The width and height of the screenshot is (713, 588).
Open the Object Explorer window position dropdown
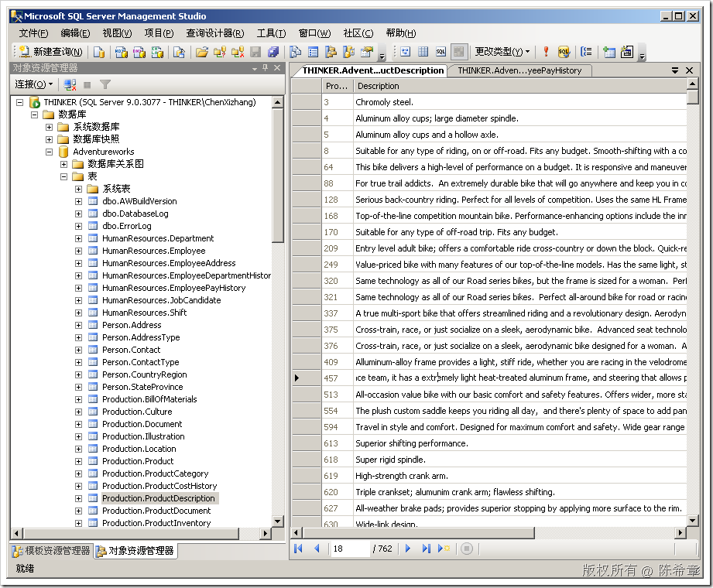click(255, 68)
